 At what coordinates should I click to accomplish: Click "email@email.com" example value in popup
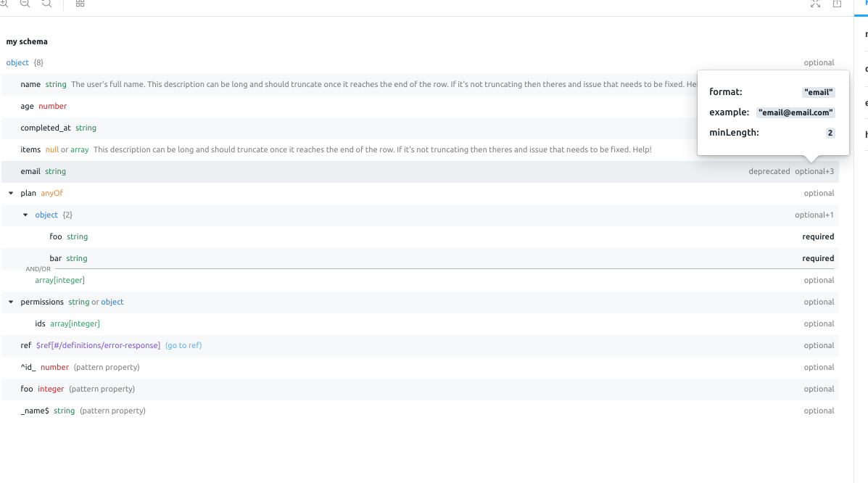click(x=795, y=112)
